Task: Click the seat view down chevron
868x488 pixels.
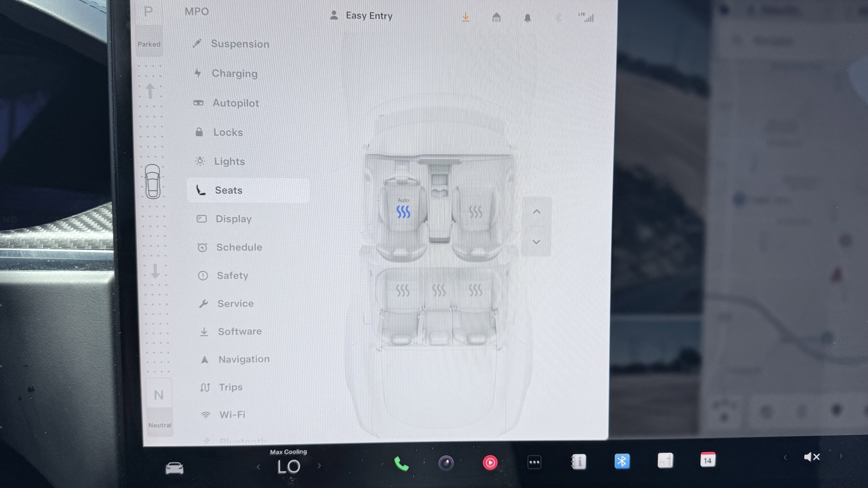Action: coord(536,242)
